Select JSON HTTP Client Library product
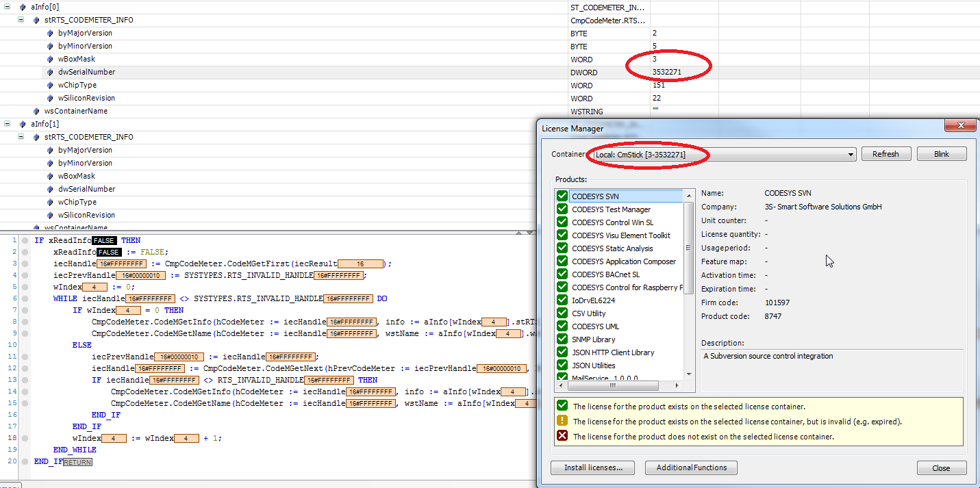This screenshot has width=980, height=488. coord(613,352)
